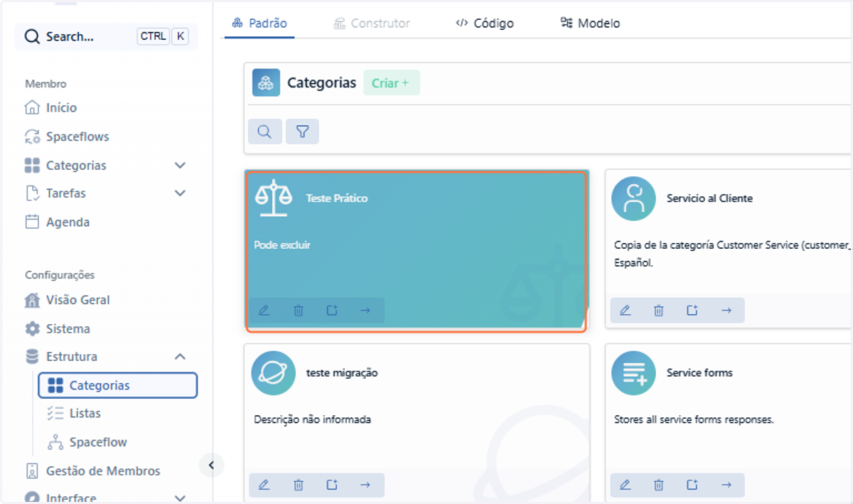Switch to the Código tab
This screenshot has width=853, height=504.
tap(485, 23)
